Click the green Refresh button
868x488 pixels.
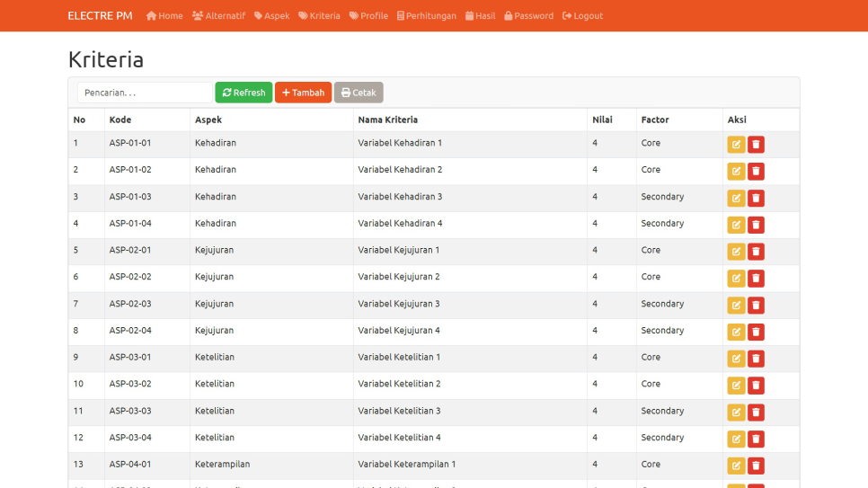[244, 93]
